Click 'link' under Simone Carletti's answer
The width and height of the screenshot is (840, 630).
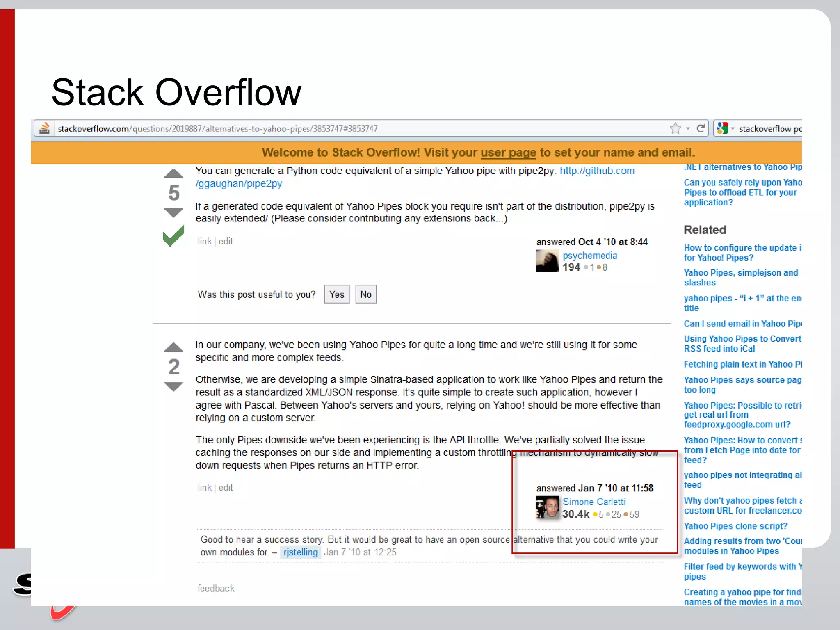tap(205, 488)
